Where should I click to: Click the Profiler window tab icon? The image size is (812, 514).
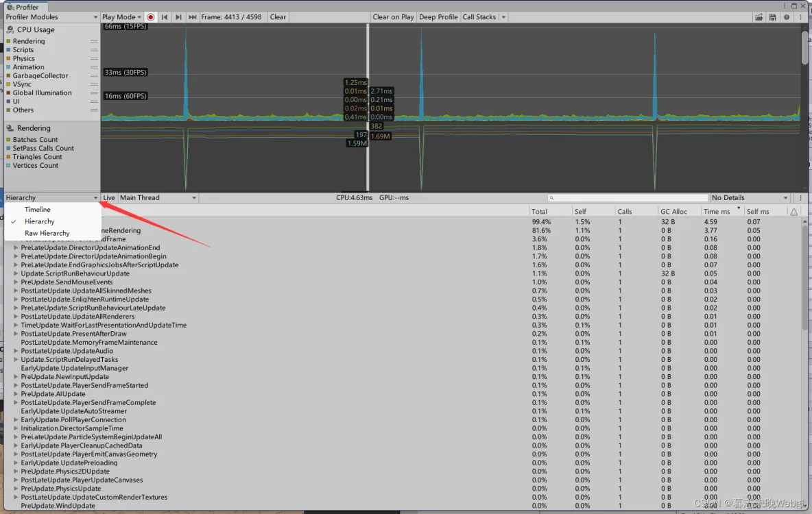click(x=10, y=8)
